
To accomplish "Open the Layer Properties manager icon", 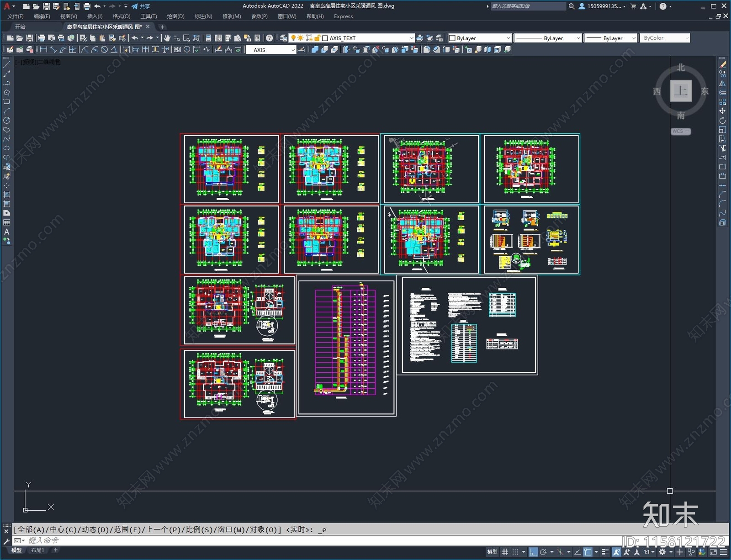I will click(x=283, y=38).
